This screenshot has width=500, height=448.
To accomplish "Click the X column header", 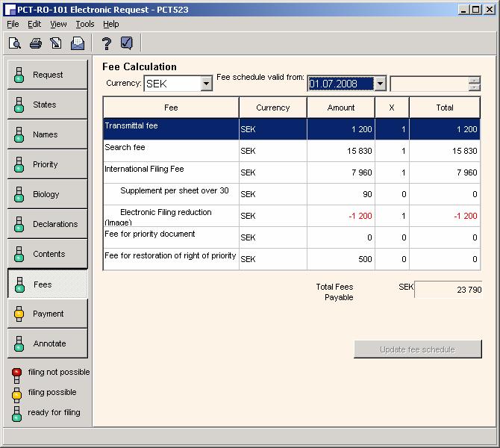I will pyautogui.click(x=392, y=108).
